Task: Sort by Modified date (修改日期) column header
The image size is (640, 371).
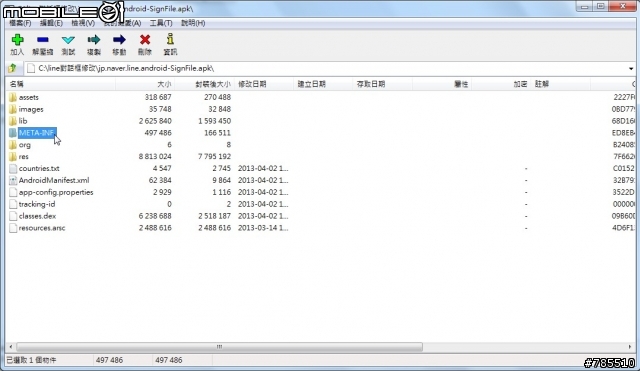Action: [x=264, y=84]
